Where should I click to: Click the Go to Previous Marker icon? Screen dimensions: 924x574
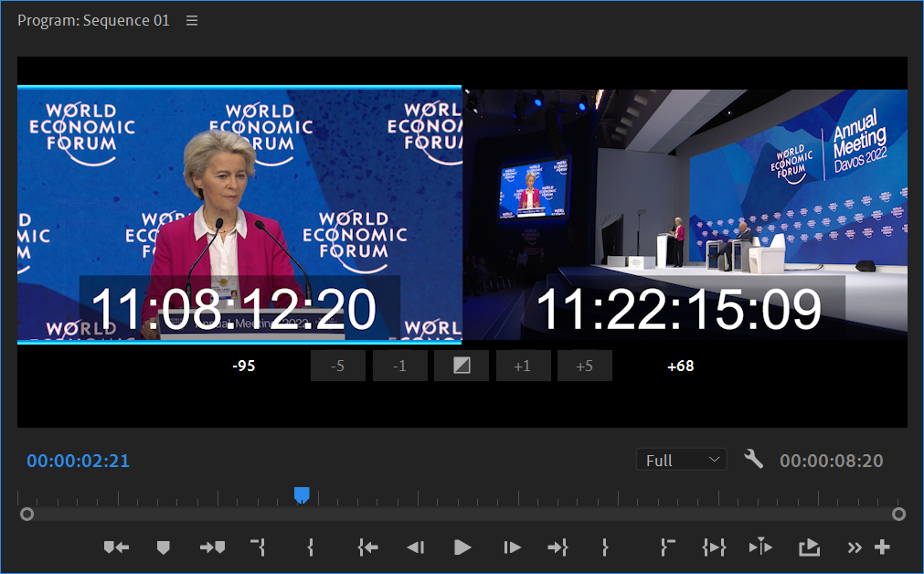click(x=116, y=547)
